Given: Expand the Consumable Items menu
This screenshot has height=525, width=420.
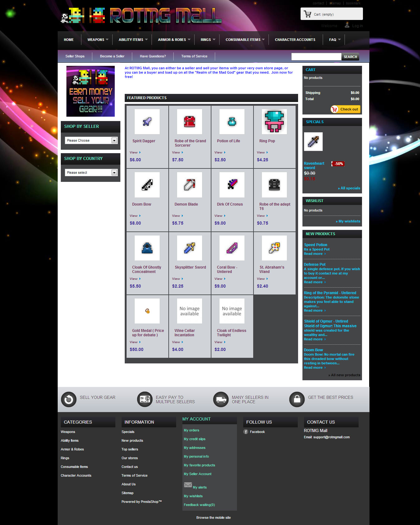Looking at the screenshot, I should (x=245, y=40).
